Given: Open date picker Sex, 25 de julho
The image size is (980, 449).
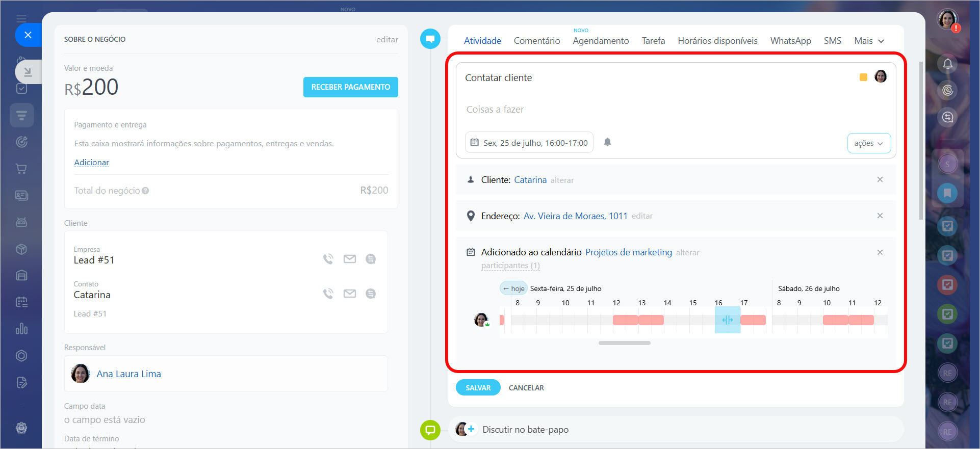Looking at the screenshot, I should coord(529,143).
